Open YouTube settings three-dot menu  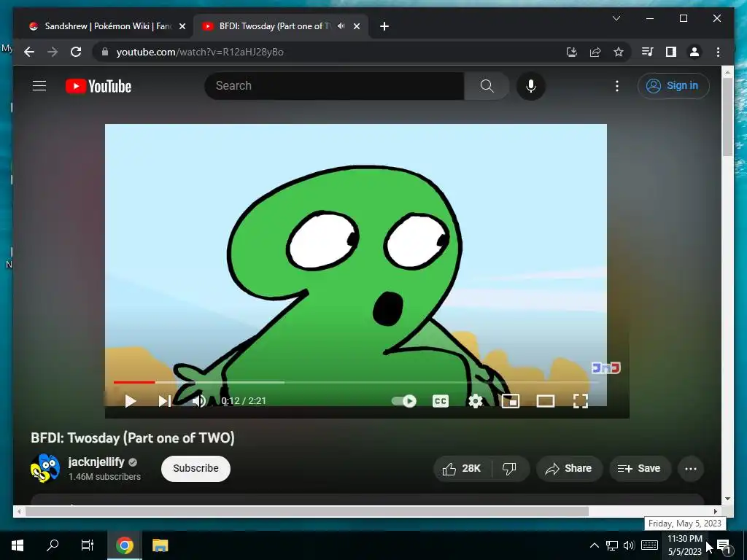coord(617,86)
